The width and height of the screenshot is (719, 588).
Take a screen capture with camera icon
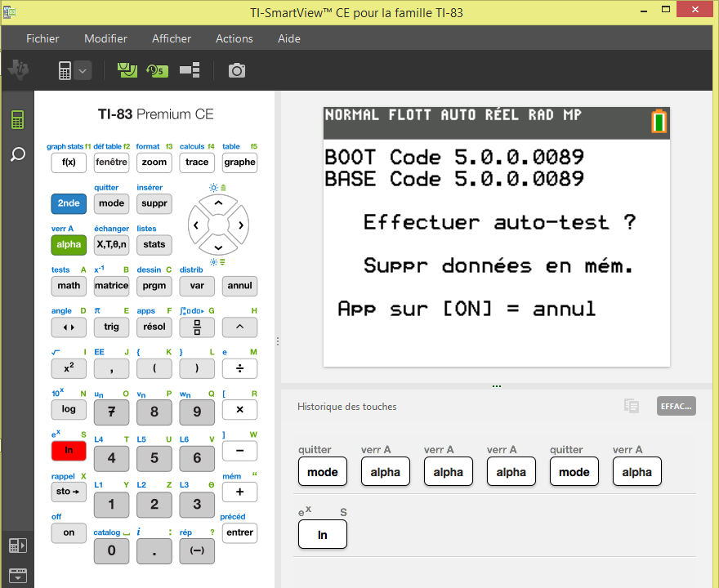click(237, 70)
